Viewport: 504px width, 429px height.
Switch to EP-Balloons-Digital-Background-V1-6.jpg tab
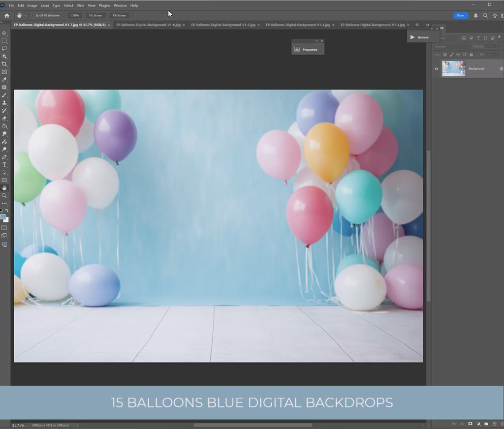[x=148, y=25]
